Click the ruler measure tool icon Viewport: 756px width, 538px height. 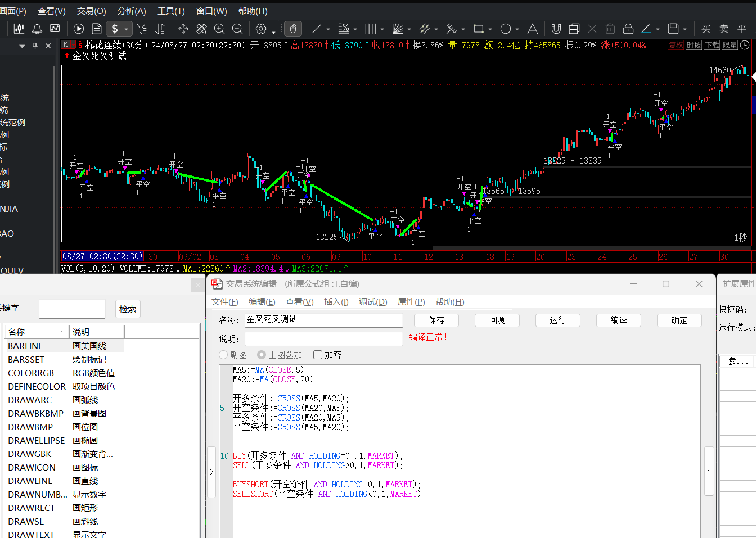coord(201,29)
